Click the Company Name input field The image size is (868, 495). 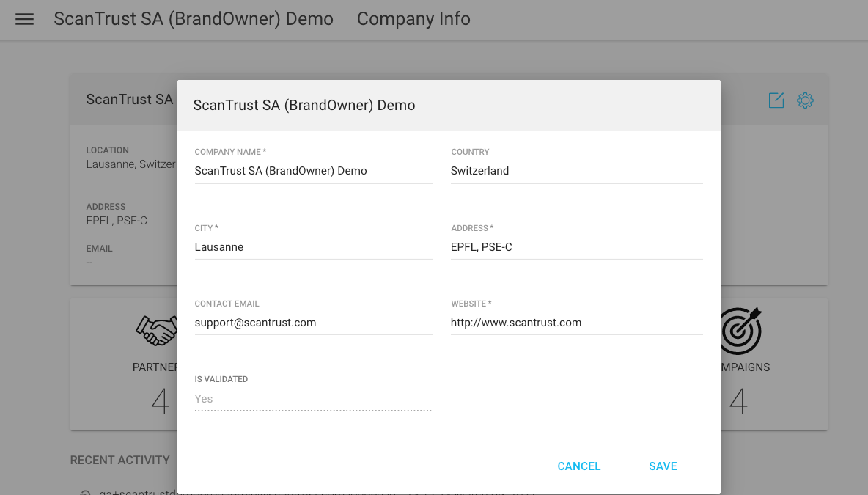313,171
